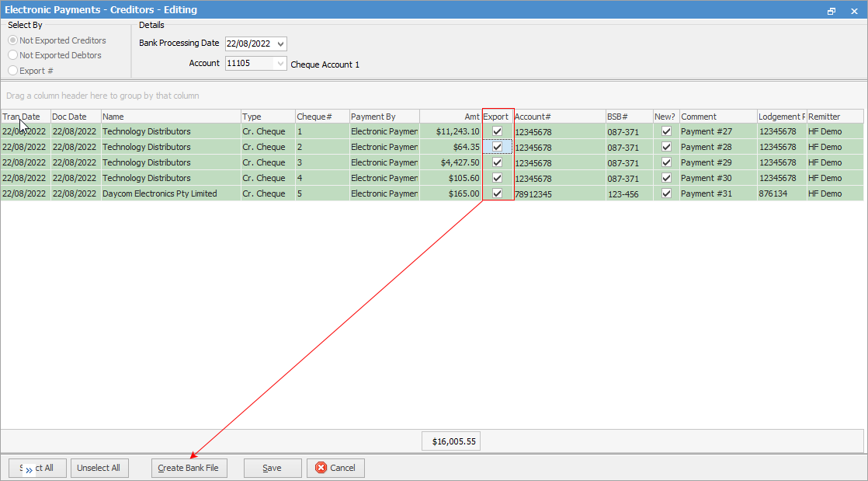Uncheck New? checkbox on Payment #28 row
The width and height of the screenshot is (868, 481).
665,147
